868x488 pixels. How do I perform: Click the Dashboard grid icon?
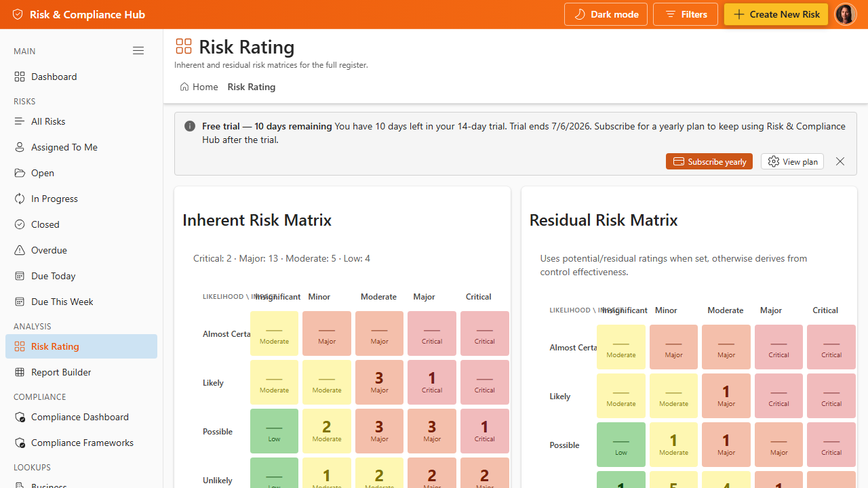tap(20, 77)
